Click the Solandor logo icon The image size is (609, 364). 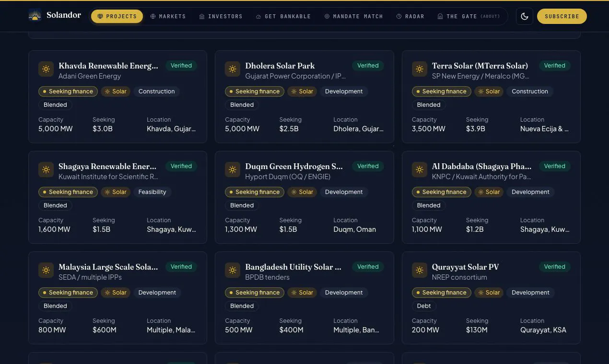pyautogui.click(x=35, y=15)
